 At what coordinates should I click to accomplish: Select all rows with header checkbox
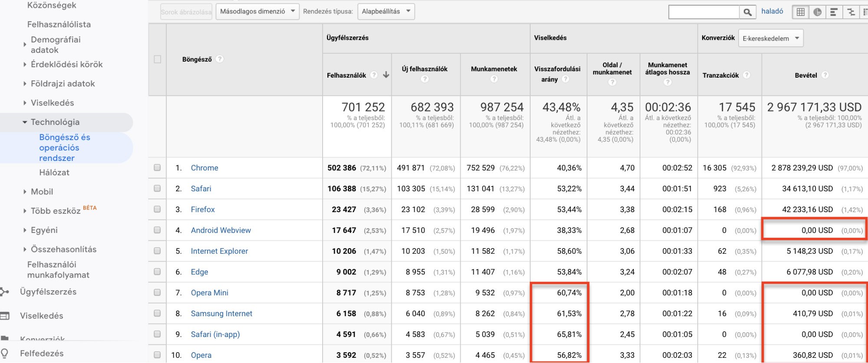tap(157, 59)
